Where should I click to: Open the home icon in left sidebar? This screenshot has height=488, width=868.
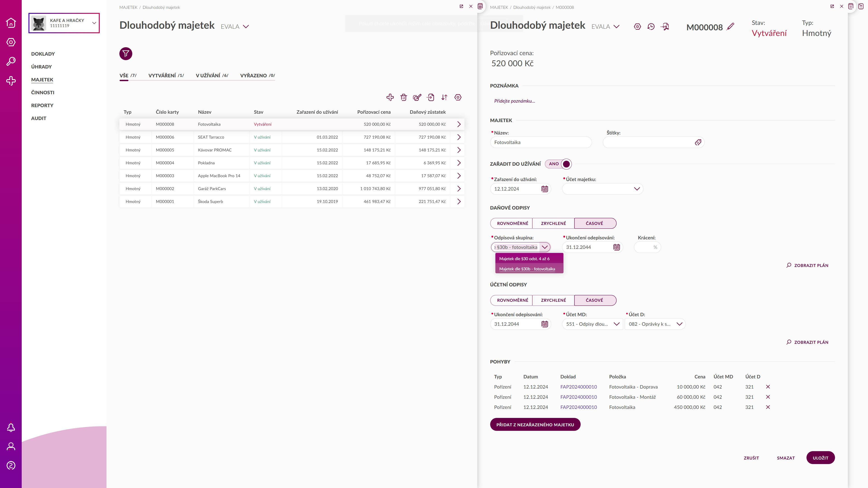coord(11,23)
